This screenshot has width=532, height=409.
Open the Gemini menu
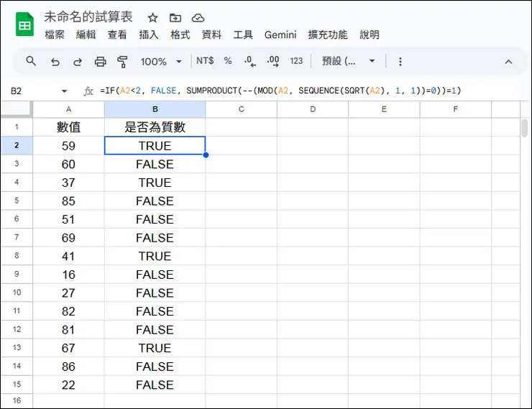coord(280,35)
